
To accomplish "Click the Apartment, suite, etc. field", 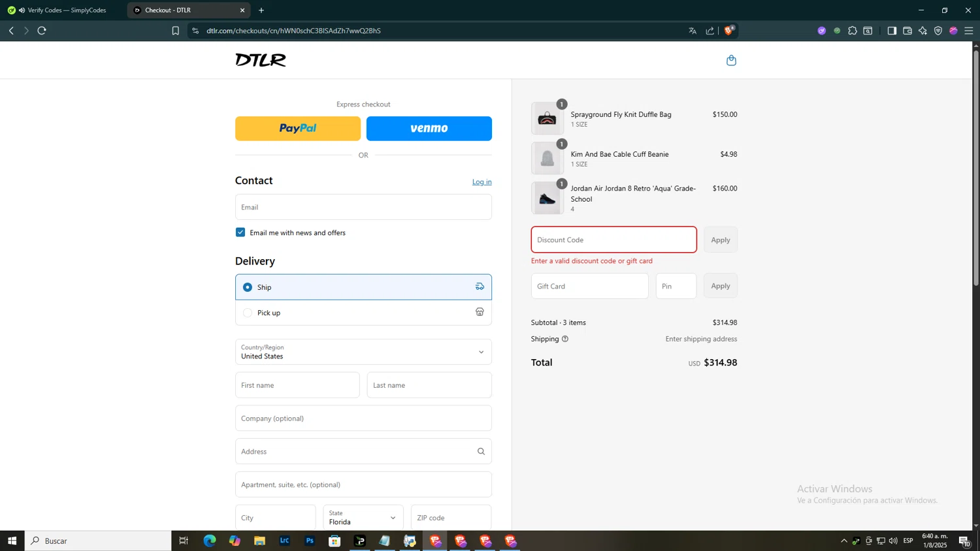I will tap(363, 484).
